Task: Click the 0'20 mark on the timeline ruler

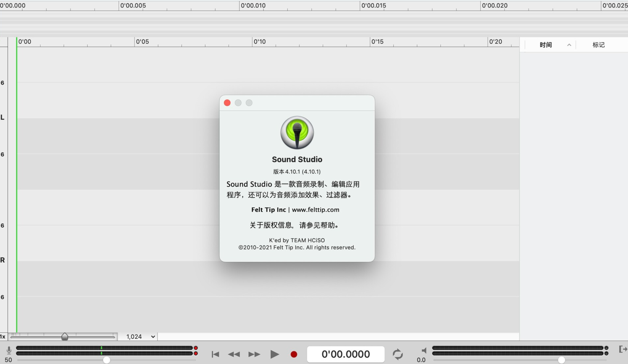Action: (x=495, y=42)
